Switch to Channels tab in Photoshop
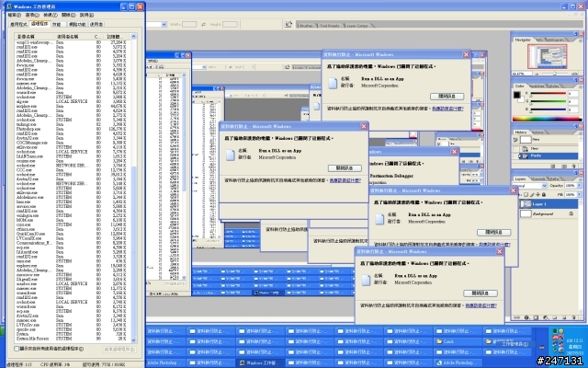This screenshot has width=588, height=368. [538, 179]
